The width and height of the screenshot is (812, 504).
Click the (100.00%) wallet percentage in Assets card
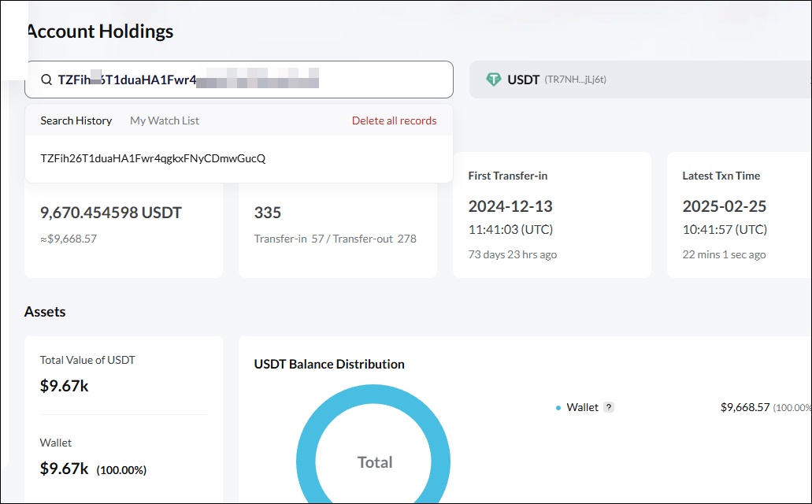tap(122, 470)
